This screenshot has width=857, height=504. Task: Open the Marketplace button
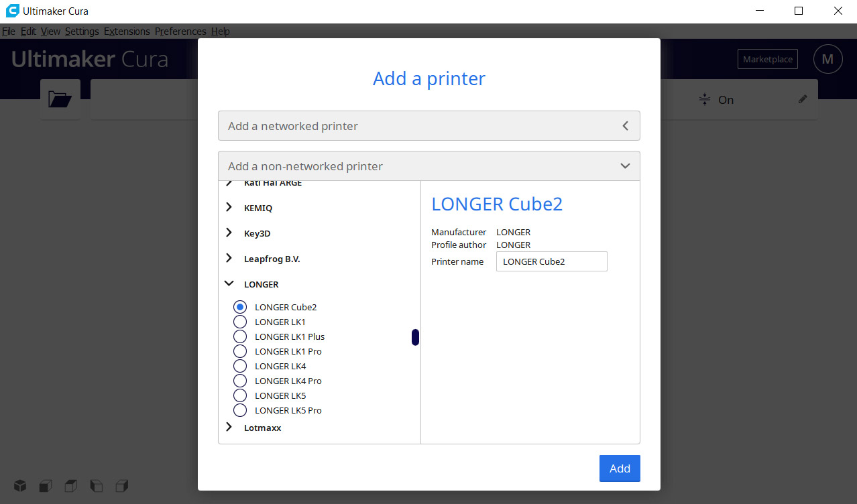768,59
